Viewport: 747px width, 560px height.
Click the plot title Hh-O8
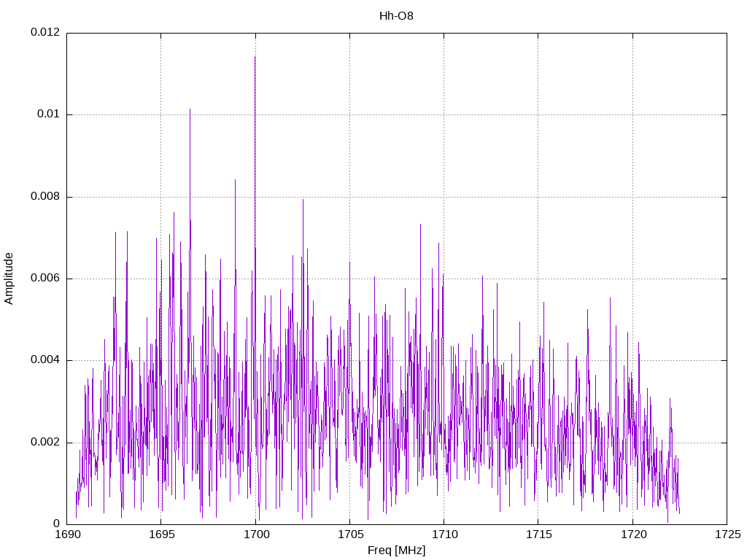coord(396,16)
